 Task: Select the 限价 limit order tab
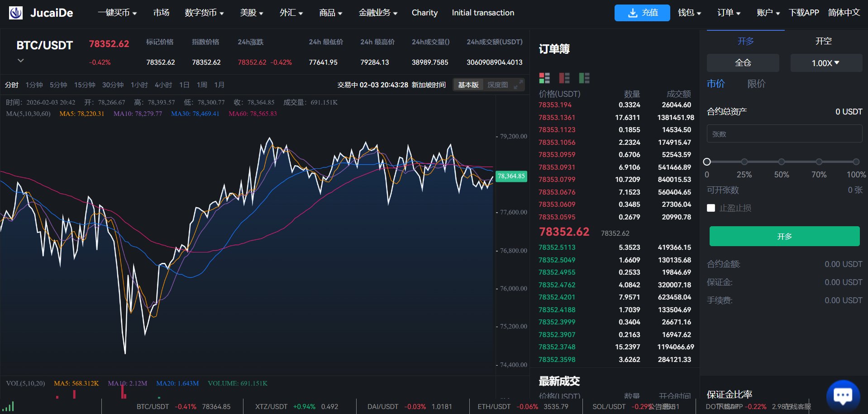tap(756, 84)
